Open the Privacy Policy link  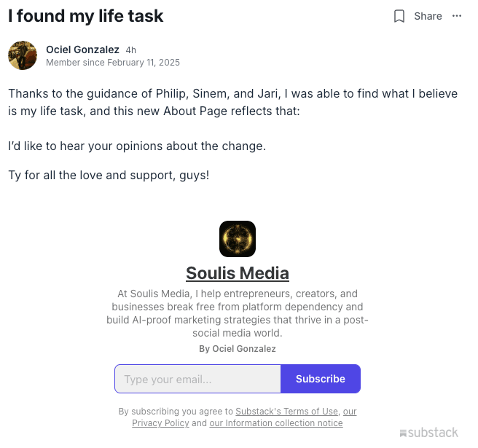(x=160, y=423)
